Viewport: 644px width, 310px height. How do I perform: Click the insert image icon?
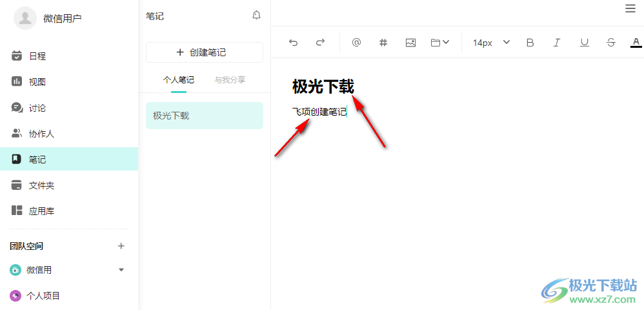[410, 43]
